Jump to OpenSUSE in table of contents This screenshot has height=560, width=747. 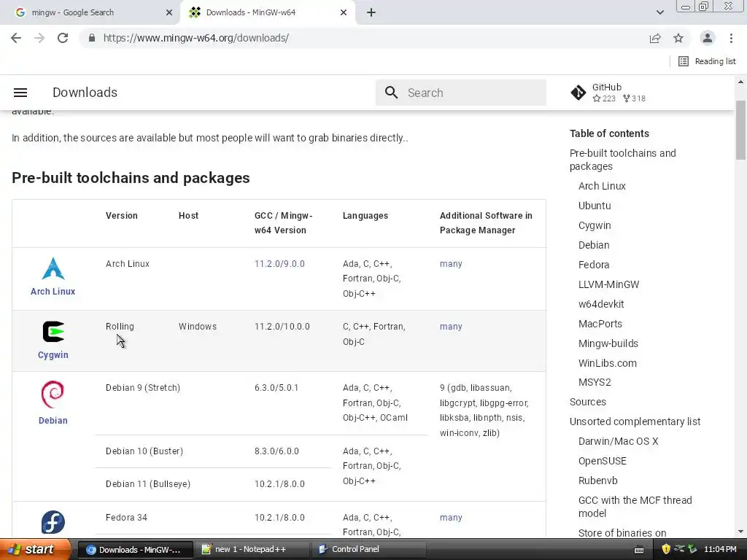602,461
